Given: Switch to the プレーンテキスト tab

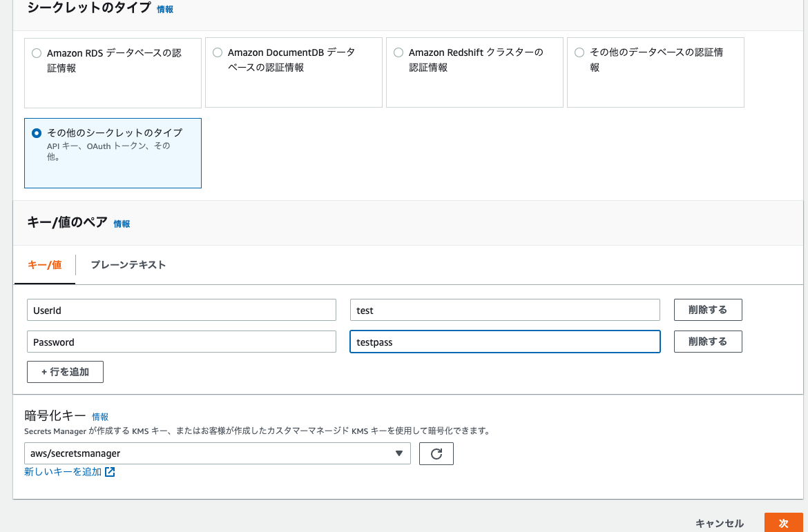Looking at the screenshot, I should point(128,264).
